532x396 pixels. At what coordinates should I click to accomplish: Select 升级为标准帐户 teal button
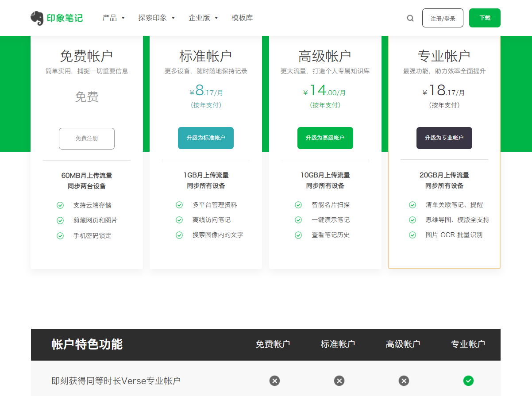click(x=206, y=138)
